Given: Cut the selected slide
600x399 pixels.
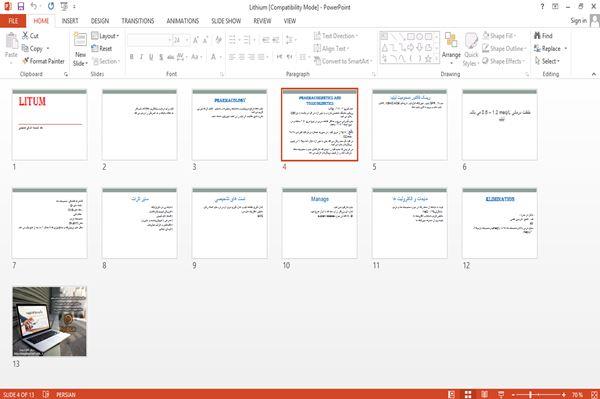Looking at the screenshot, I should [30, 36].
